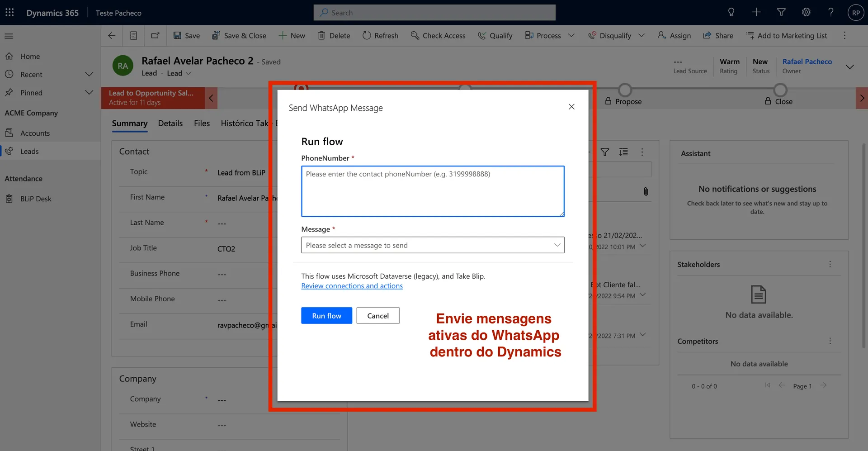Image resolution: width=868 pixels, height=451 pixels.
Task: Open the RP user account avatar
Action: (856, 13)
